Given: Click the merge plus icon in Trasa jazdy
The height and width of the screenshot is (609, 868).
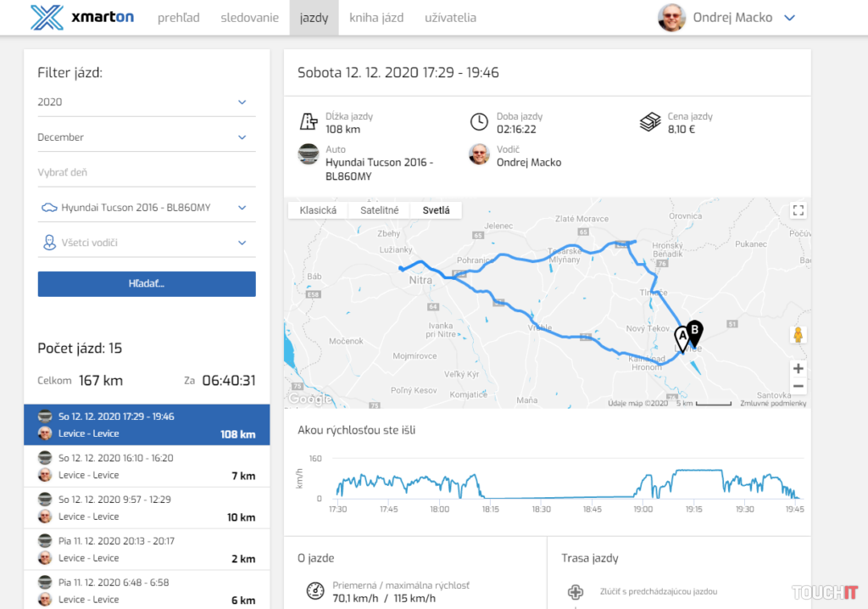Looking at the screenshot, I should tap(576, 592).
